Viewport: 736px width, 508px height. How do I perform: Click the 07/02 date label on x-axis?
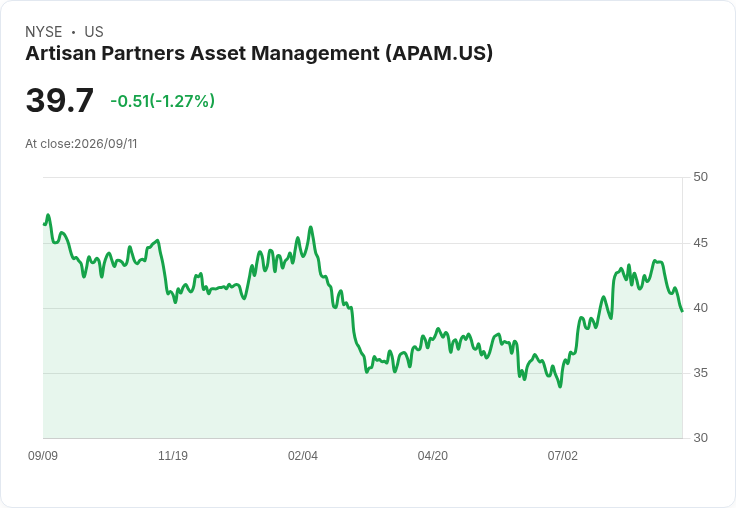coord(563,455)
